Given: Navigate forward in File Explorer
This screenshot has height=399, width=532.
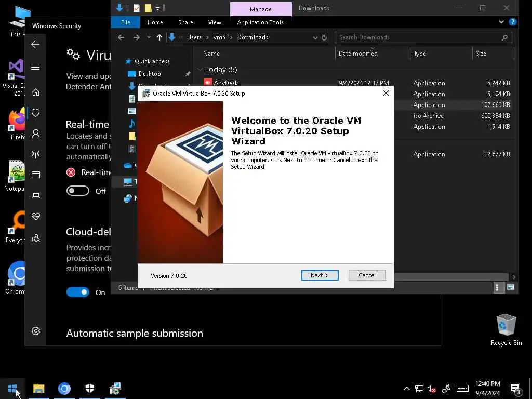Looking at the screenshot, I should (x=137, y=37).
